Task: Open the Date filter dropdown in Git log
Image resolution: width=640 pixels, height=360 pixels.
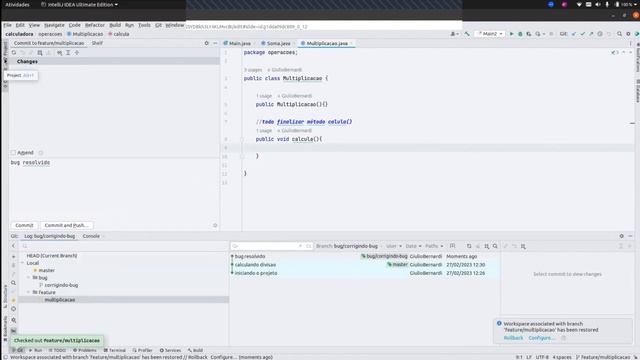Action: (413, 246)
